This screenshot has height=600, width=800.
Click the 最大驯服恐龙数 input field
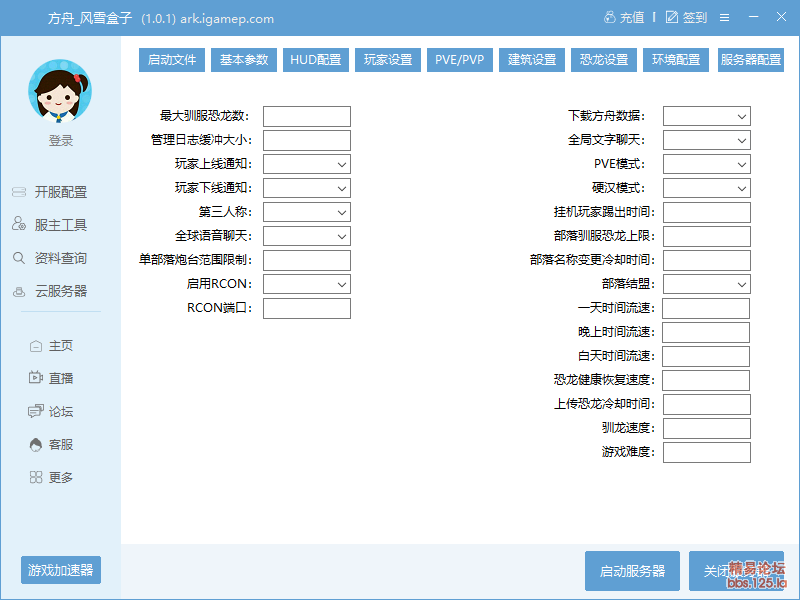click(x=306, y=116)
